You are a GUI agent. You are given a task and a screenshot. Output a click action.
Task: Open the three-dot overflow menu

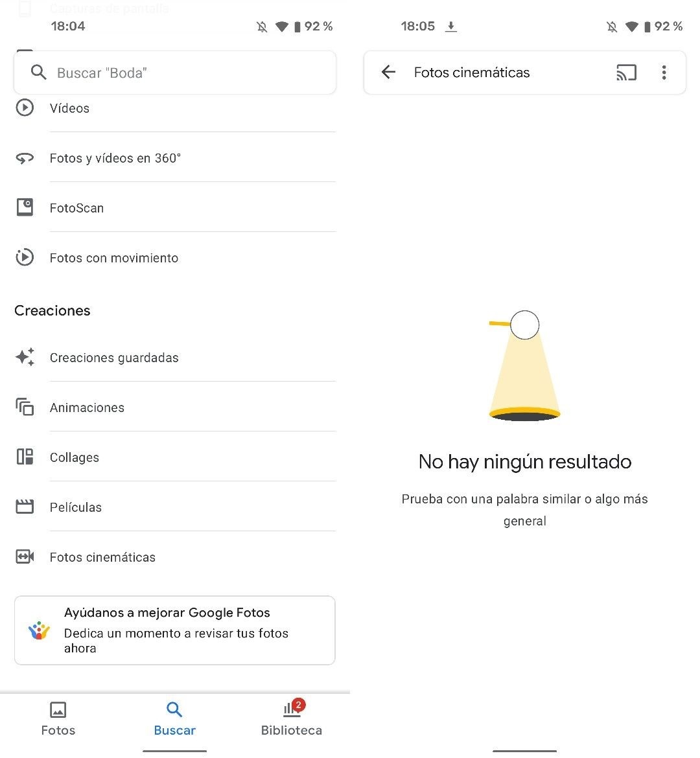coord(664,73)
